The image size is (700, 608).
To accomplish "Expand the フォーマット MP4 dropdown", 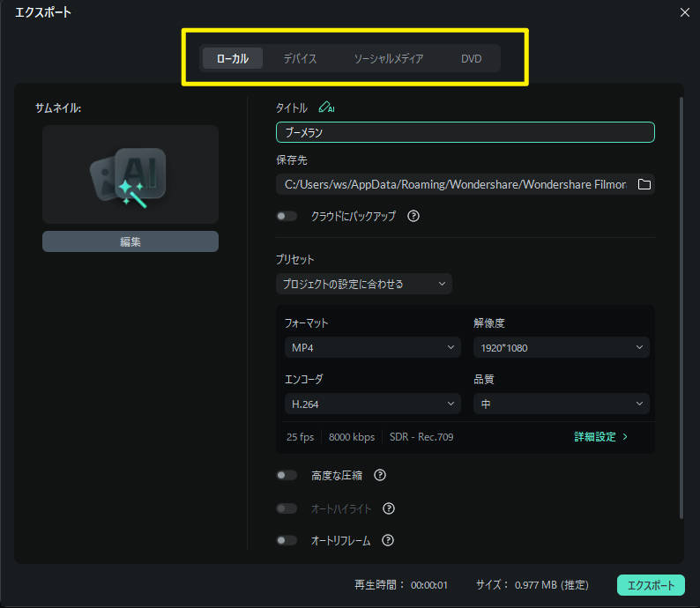I will [x=372, y=348].
